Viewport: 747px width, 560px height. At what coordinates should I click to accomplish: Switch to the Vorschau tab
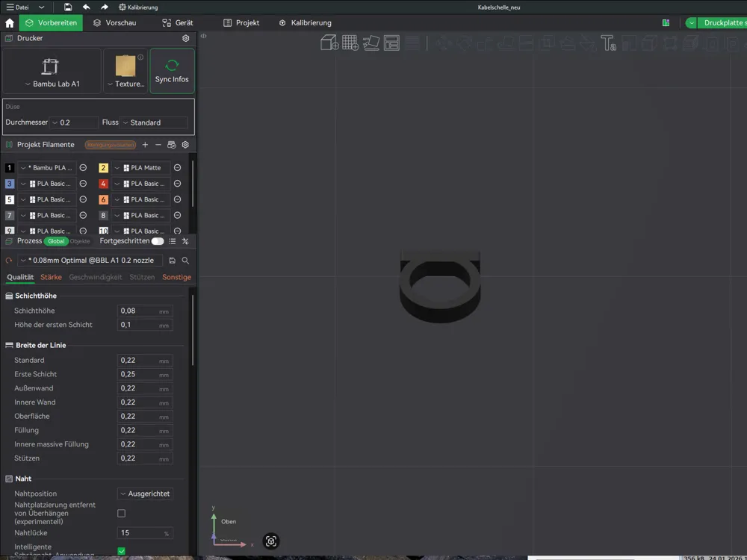click(115, 23)
